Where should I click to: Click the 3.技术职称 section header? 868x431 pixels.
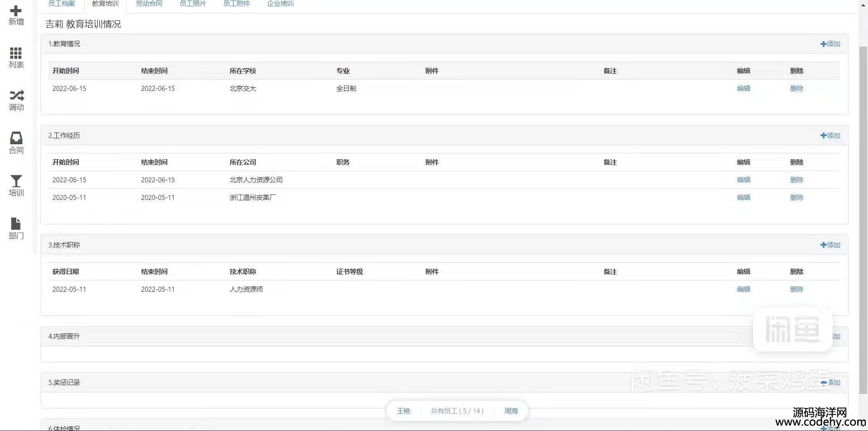click(x=444, y=245)
